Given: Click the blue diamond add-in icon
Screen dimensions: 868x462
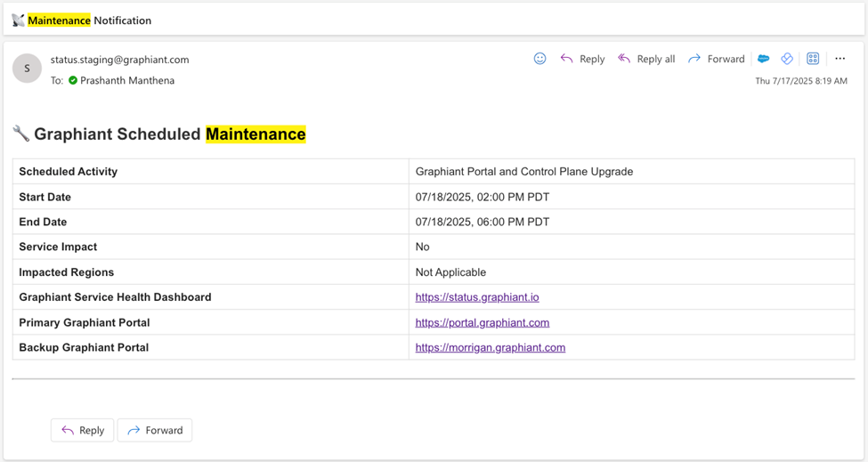Looking at the screenshot, I should click(787, 59).
